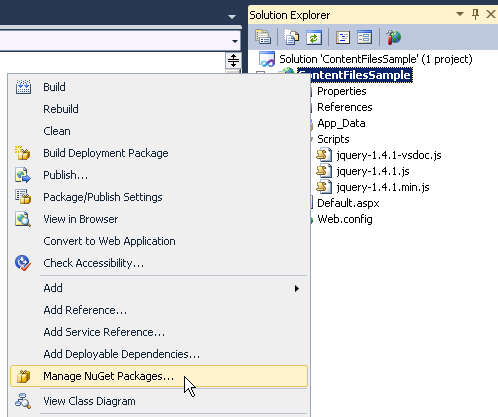Open Solution Explorer window position dropdown arrow
Image resolution: width=498 pixels, height=417 pixels.
[460, 14]
